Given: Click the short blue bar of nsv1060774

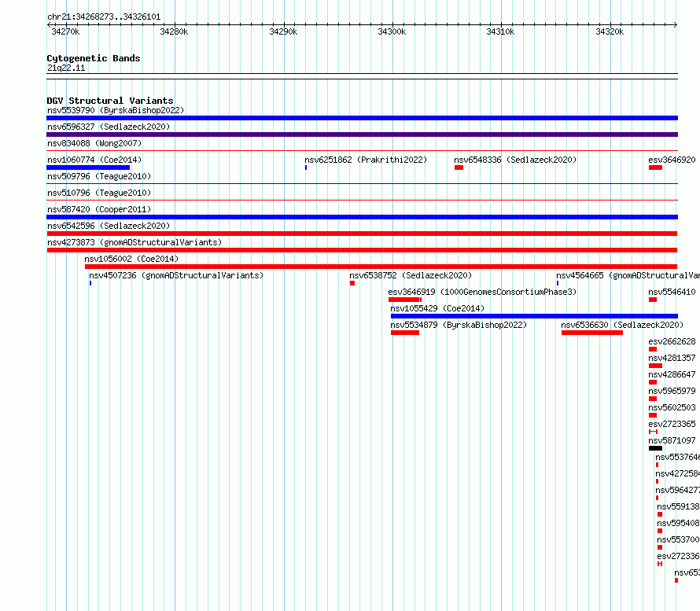Looking at the screenshot, I should coord(88,167).
